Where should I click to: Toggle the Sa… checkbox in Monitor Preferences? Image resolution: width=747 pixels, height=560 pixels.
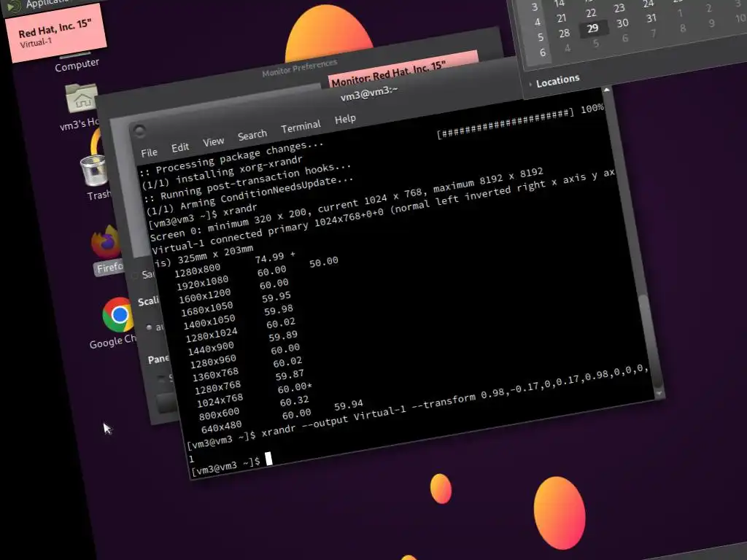pos(136,275)
